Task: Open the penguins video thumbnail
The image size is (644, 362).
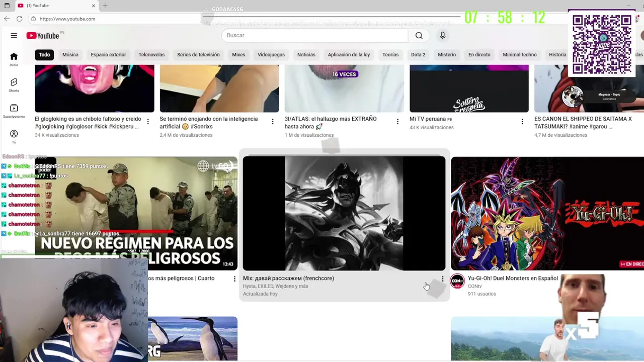Action: pos(193,338)
